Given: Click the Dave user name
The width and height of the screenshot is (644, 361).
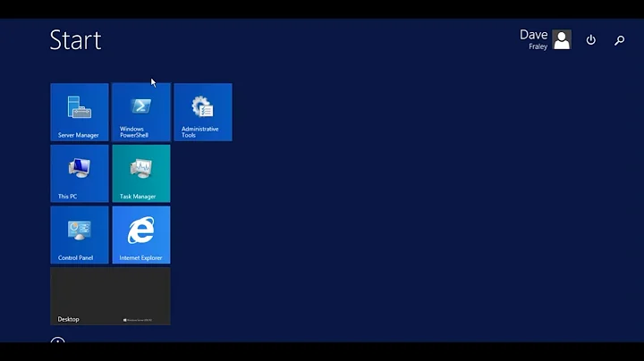Looking at the screenshot, I should point(533,35).
